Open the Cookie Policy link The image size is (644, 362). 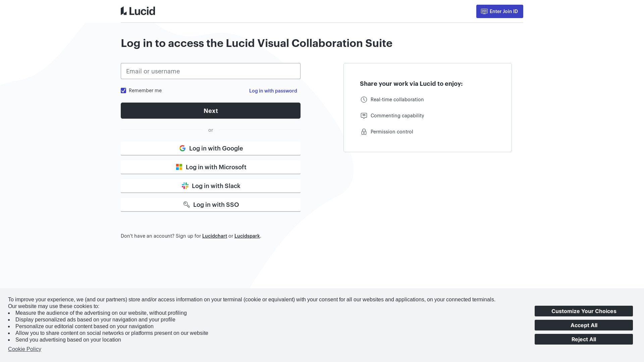point(25,349)
